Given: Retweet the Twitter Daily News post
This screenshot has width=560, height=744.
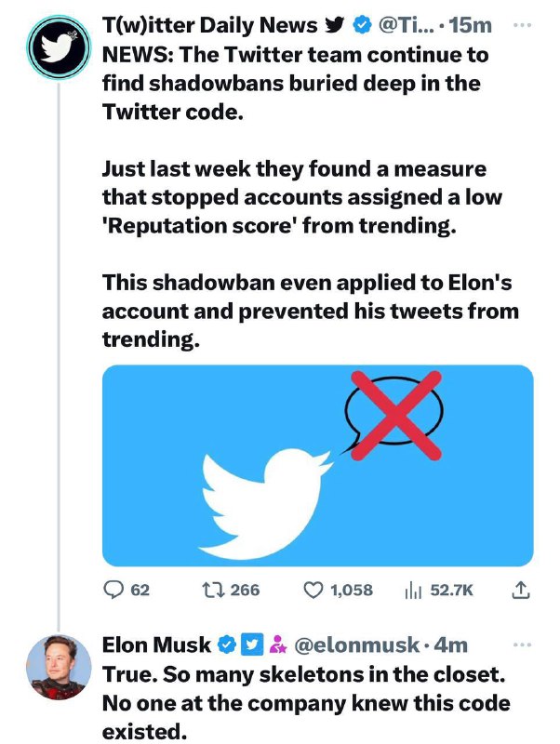Looking at the screenshot, I should [x=209, y=590].
